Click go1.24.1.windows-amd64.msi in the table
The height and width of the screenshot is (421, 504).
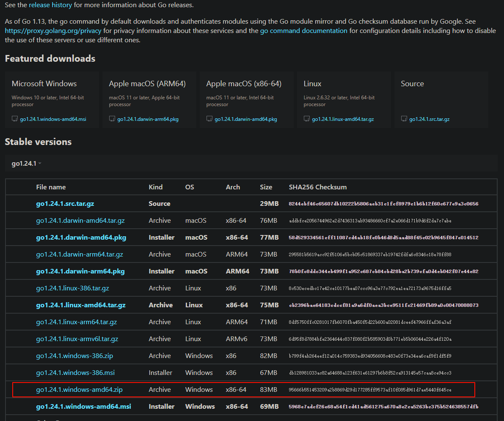pos(83,407)
